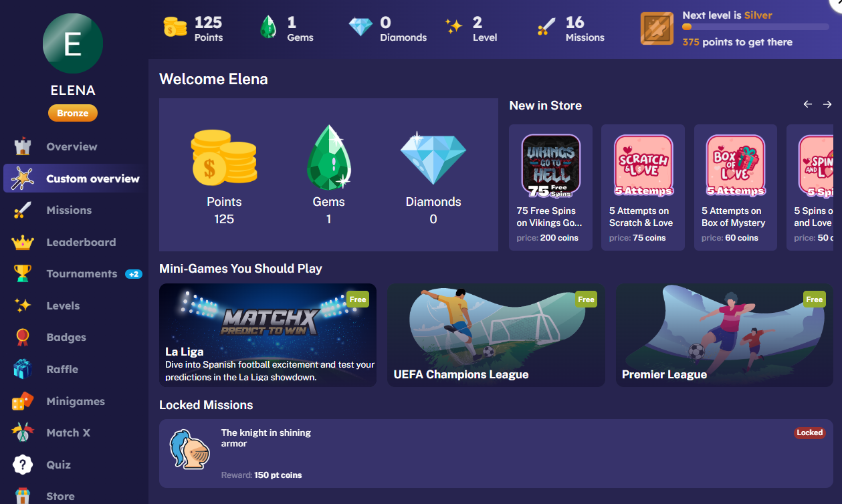Open the UEFA Champions League card
The image size is (842, 504).
(x=496, y=335)
